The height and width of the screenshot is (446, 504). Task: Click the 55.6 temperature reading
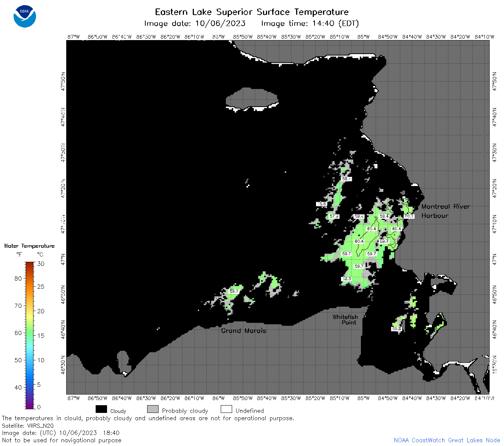[322, 204]
